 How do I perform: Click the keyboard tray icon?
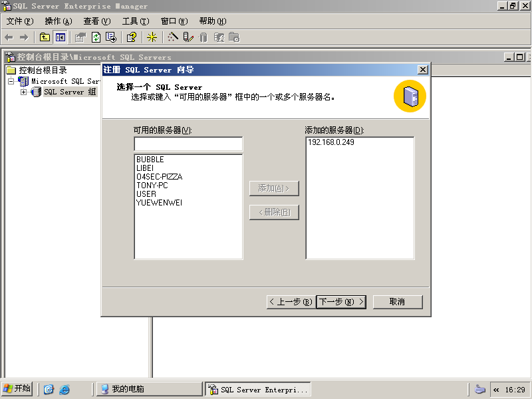tap(479, 389)
